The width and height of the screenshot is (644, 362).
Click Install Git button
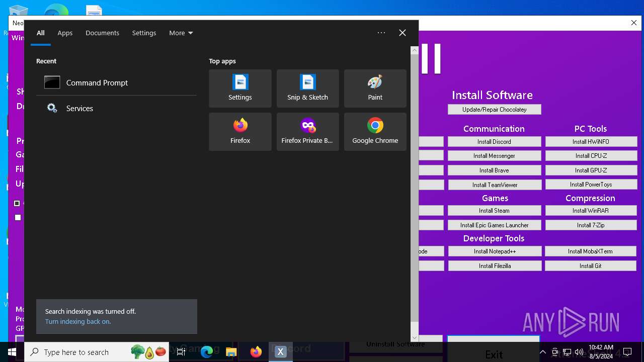click(591, 266)
